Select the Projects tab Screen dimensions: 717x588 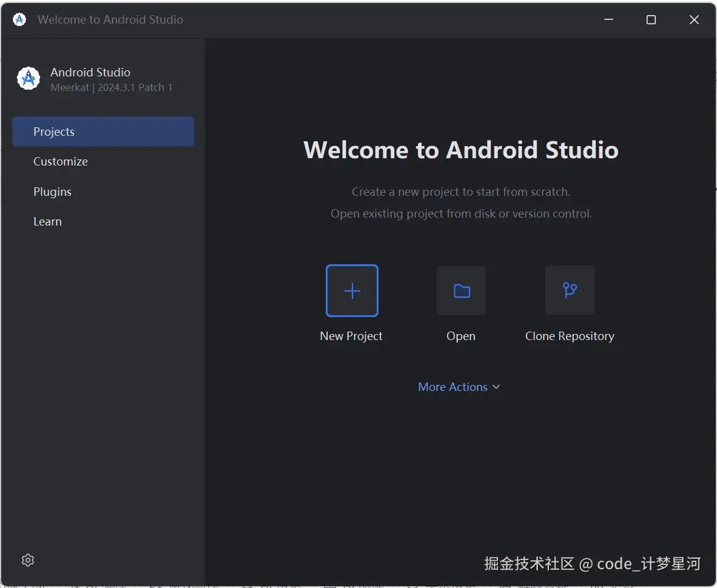[103, 132]
